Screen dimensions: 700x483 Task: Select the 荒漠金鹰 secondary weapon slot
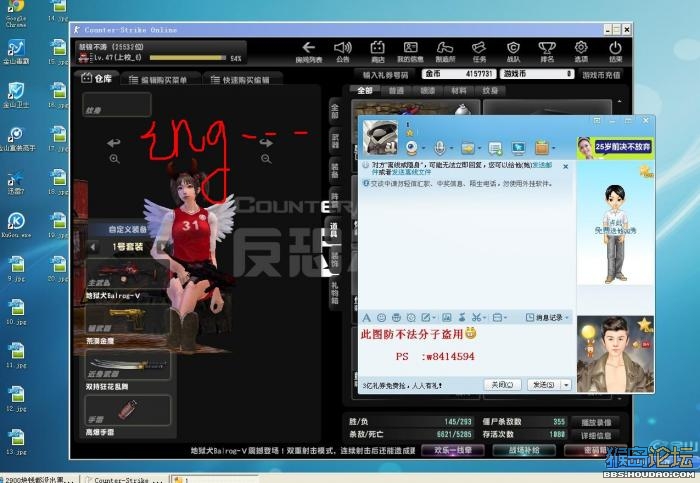pos(126,320)
